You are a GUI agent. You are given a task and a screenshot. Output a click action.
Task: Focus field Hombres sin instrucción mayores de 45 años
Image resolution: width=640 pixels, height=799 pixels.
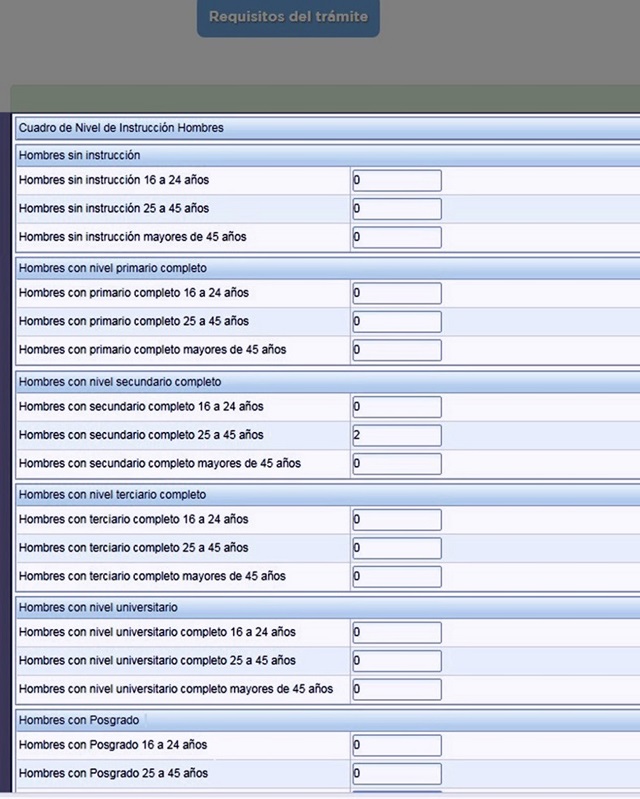click(396, 237)
